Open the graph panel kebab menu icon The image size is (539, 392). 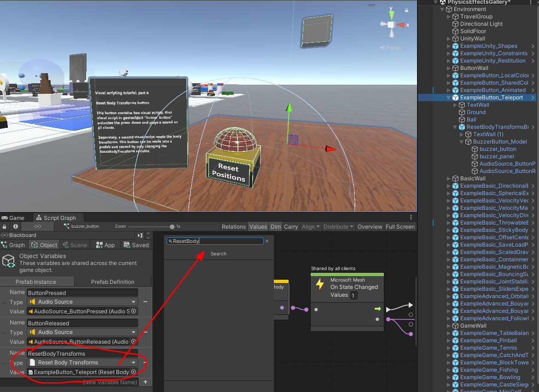(411, 216)
